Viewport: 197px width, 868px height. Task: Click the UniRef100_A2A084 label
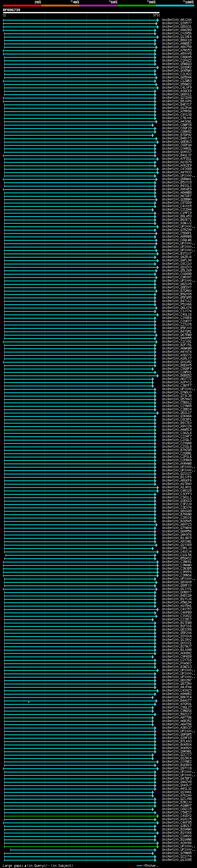(x=177, y=843)
